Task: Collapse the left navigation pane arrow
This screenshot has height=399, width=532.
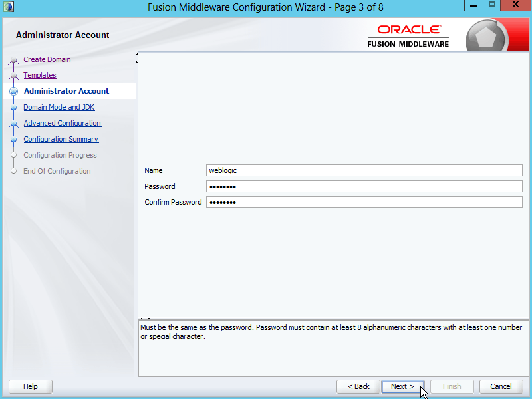Action: (x=137, y=55)
